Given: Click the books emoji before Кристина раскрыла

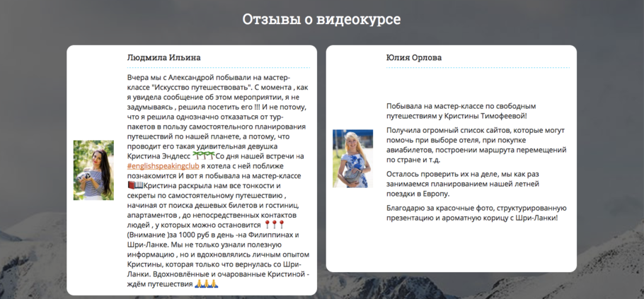Looking at the screenshot, I should pos(136,186).
